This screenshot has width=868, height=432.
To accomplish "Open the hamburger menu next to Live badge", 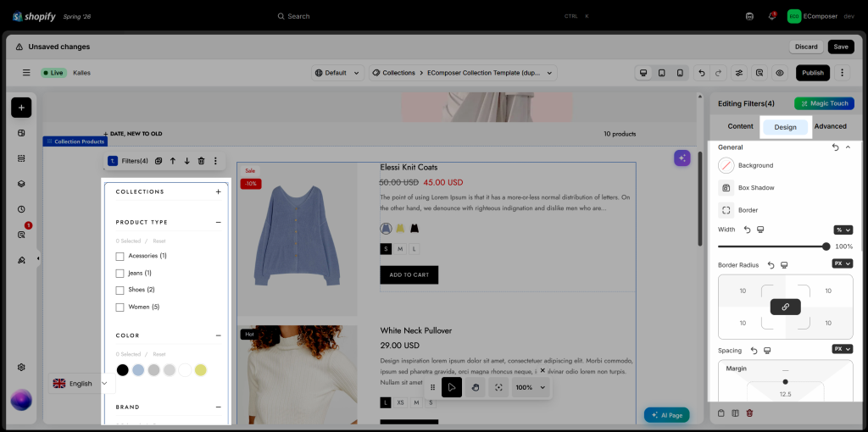I will 26,73.
